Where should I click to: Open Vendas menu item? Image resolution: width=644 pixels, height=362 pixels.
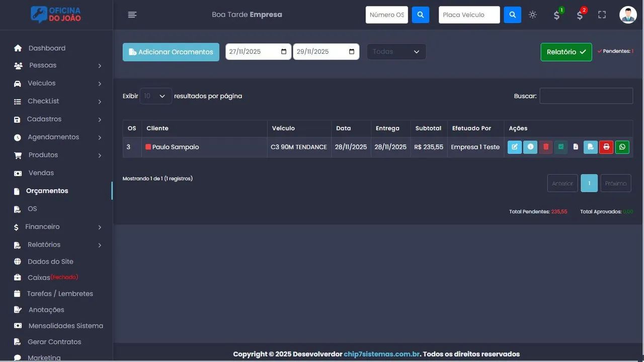(x=41, y=173)
